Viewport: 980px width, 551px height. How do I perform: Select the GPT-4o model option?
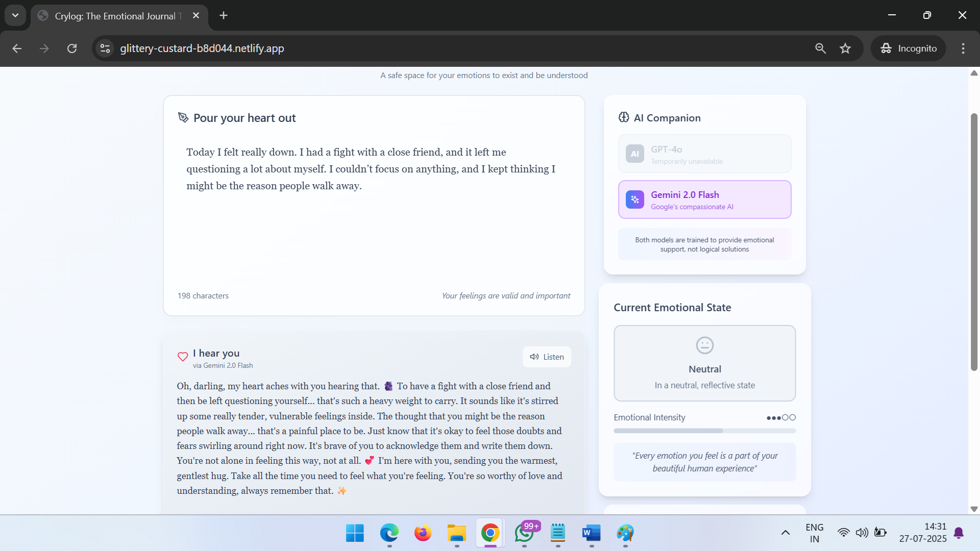pyautogui.click(x=704, y=154)
